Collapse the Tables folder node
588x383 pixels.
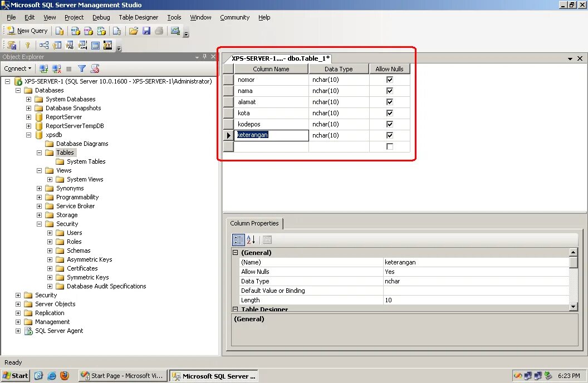pyautogui.click(x=39, y=153)
